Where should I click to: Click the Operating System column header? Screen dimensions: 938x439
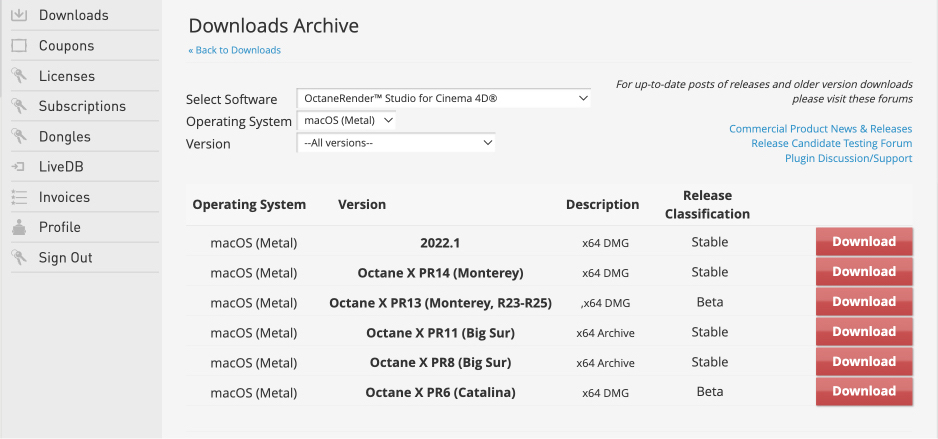tap(249, 205)
